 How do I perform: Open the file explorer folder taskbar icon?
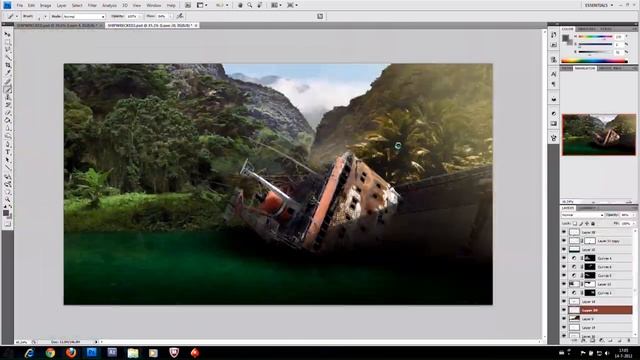point(133,353)
